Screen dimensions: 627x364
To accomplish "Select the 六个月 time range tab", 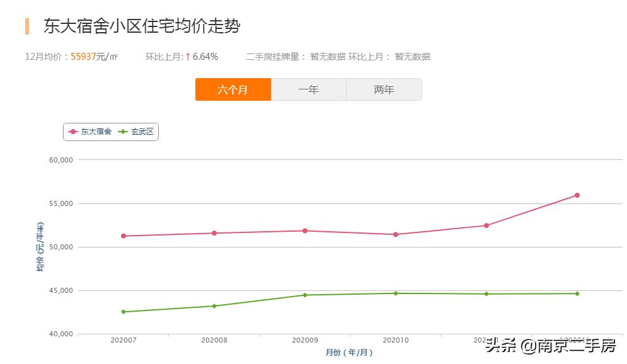I will pos(233,89).
